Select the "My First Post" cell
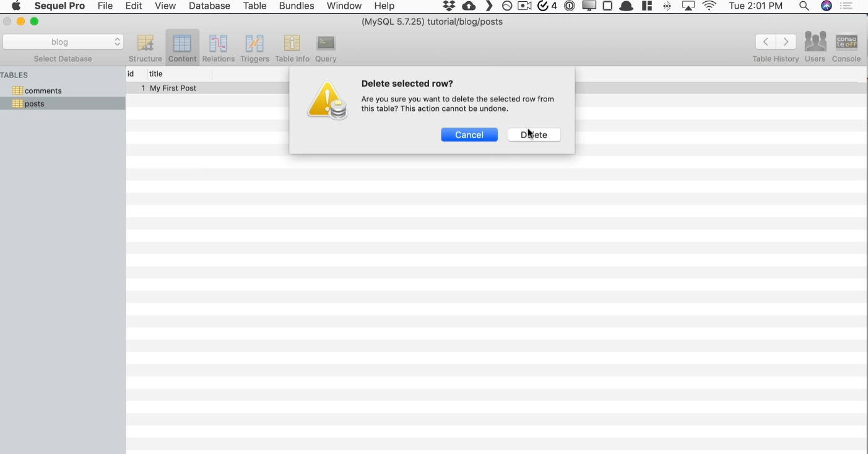The width and height of the screenshot is (868, 454). pyautogui.click(x=173, y=88)
